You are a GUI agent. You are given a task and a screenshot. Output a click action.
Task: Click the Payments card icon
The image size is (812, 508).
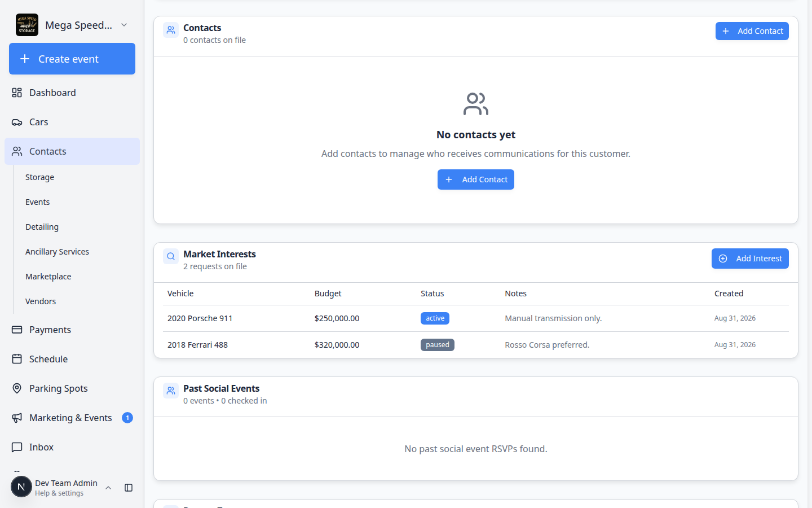click(x=17, y=330)
